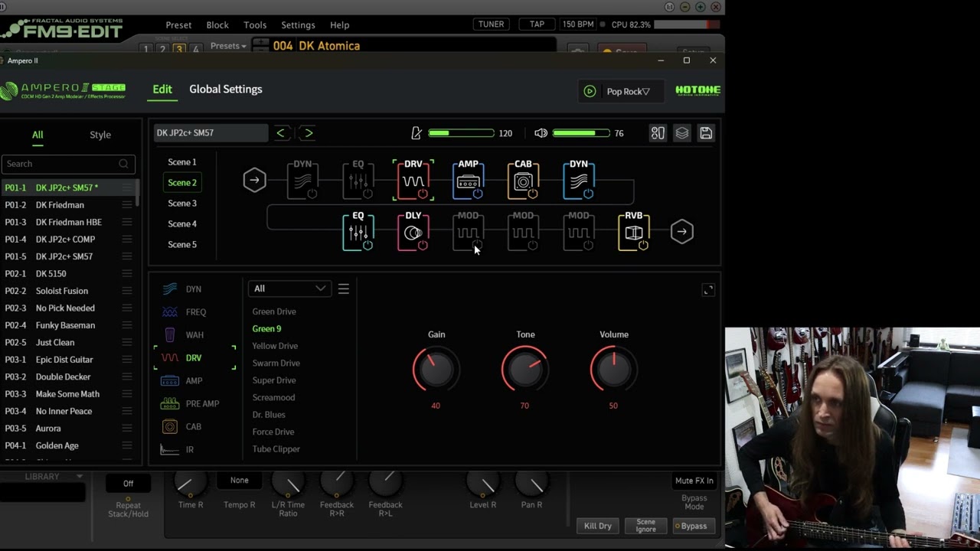This screenshot has width=980, height=551.
Task: Choose the FREQ effect category
Action: 185,311
